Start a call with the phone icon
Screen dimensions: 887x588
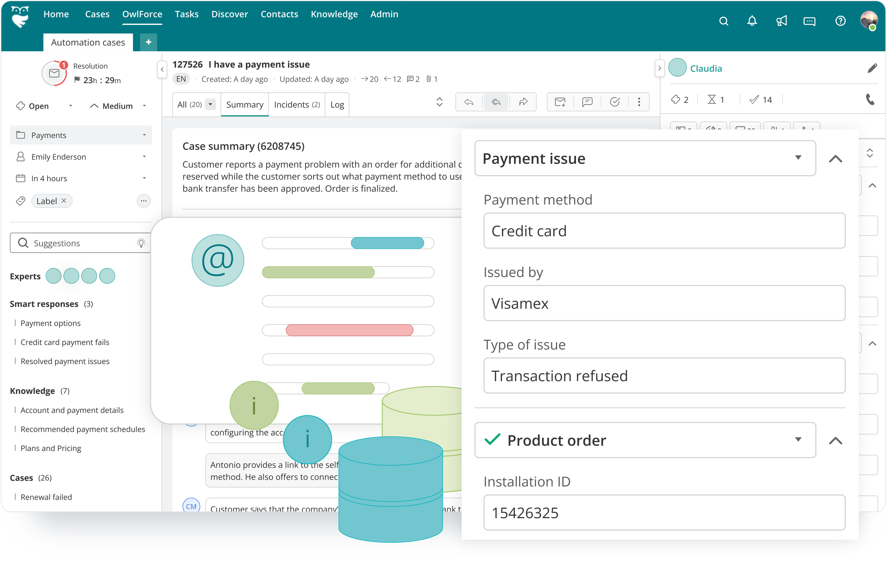(x=870, y=100)
